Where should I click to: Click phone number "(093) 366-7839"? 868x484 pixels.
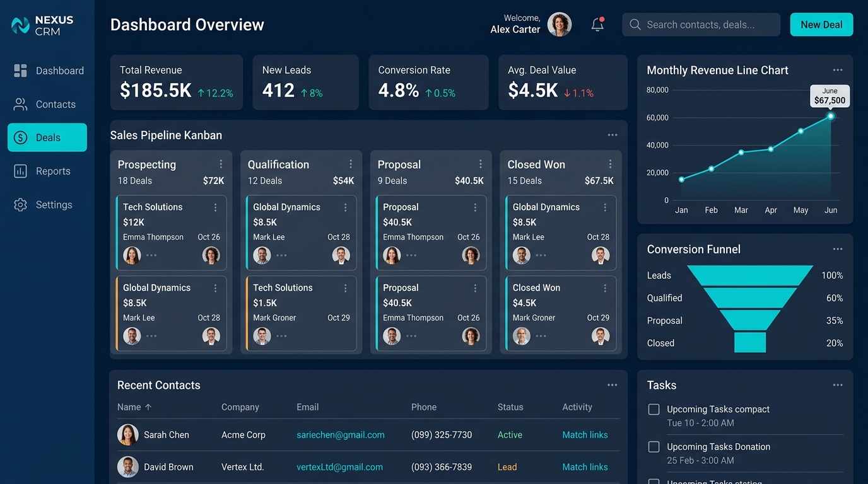(442, 467)
